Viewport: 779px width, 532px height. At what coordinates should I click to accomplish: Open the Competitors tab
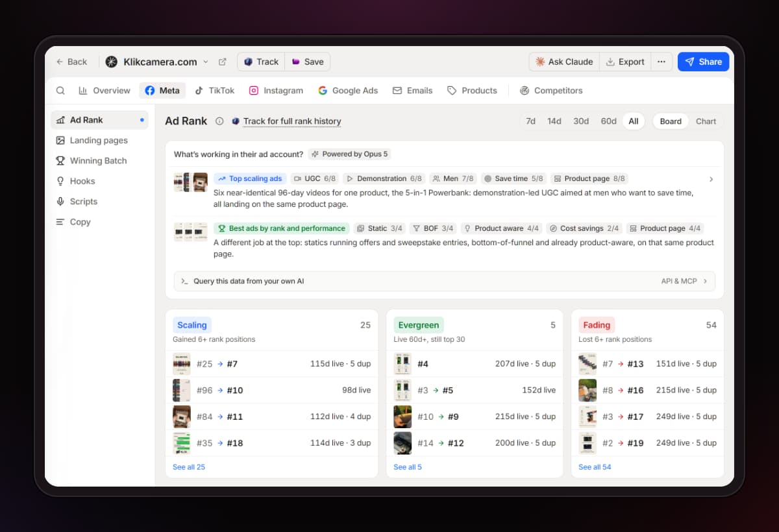click(552, 91)
